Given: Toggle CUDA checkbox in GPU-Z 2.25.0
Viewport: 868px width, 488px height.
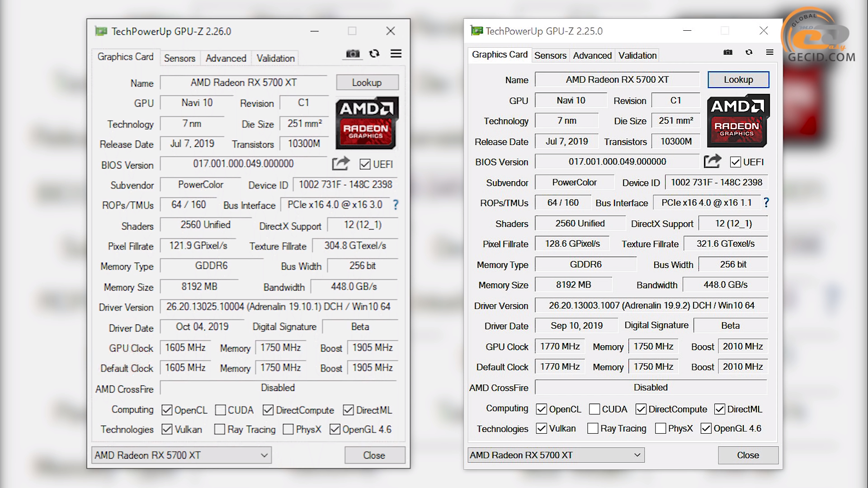Looking at the screenshot, I should pos(594,409).
